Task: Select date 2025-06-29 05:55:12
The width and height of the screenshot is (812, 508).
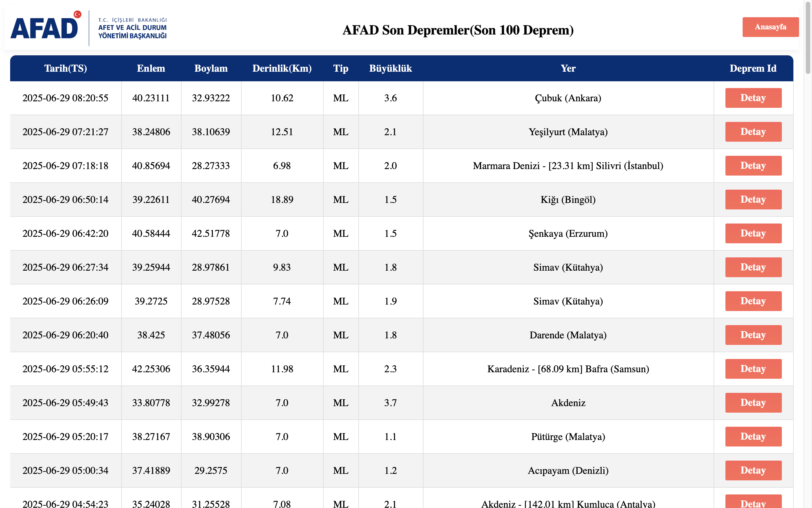Action: click(x=65, y=369)
